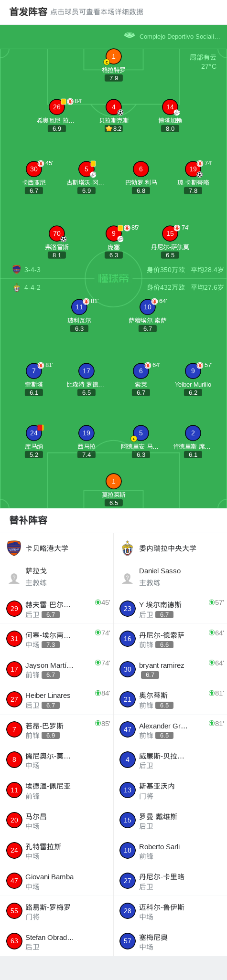Click the stadium icon beside Complejo Deportivo
This screenshot has width=227, height=980.
(x=130, y=35)
